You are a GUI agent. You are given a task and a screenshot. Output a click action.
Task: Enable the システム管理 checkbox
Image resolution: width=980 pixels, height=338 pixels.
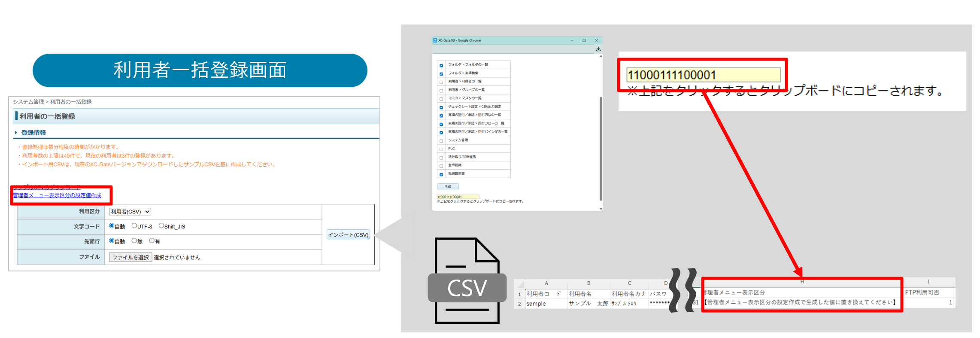(441, 141)
